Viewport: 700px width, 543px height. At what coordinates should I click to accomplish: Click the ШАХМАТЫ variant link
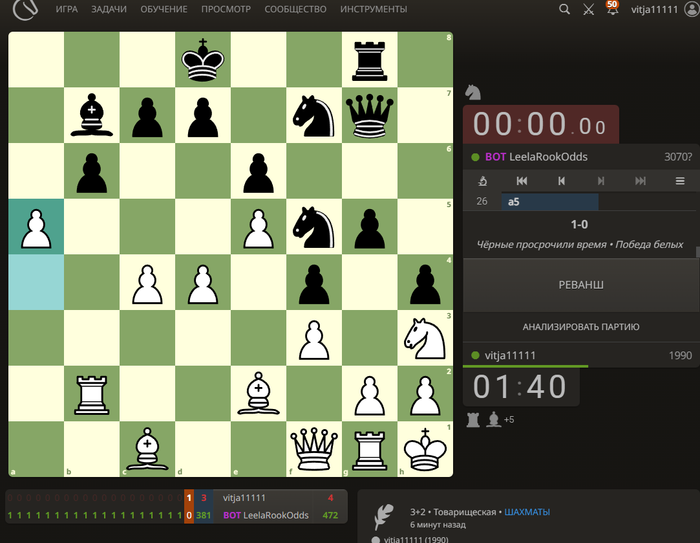[527, 512]
